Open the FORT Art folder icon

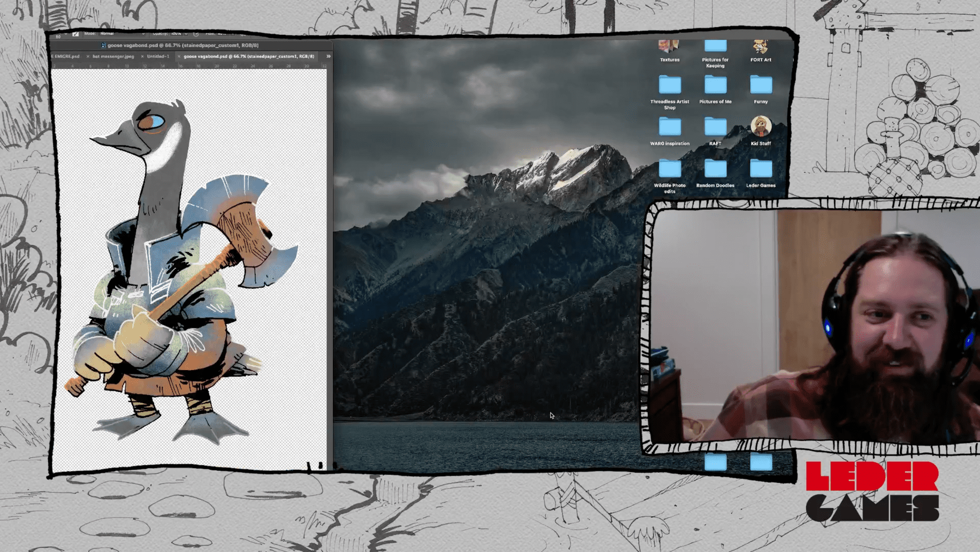(x=761, y=48)
